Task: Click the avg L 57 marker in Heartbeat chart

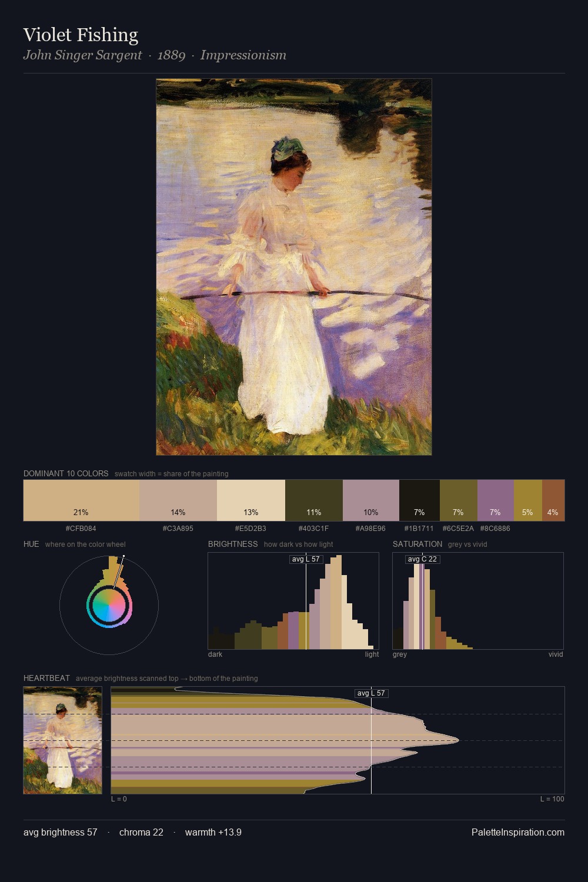Action: point(372,693)
